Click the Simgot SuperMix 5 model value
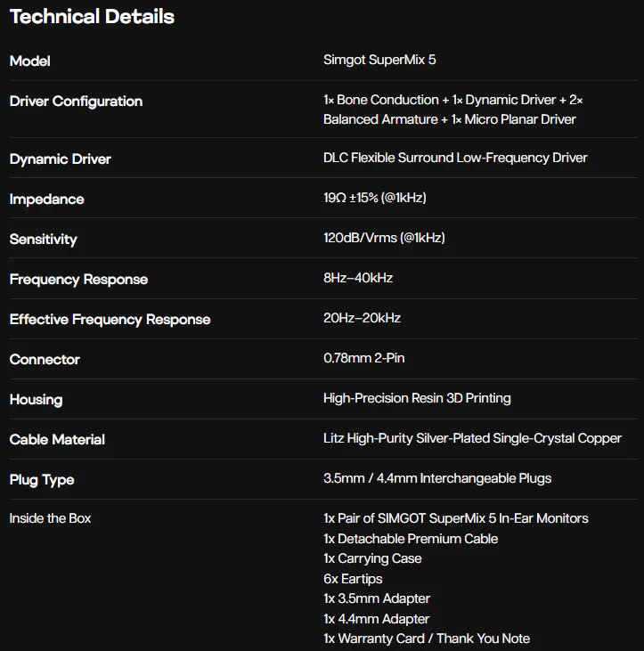The height and width of the screenshot is (651, 644). tap(379, 60)
